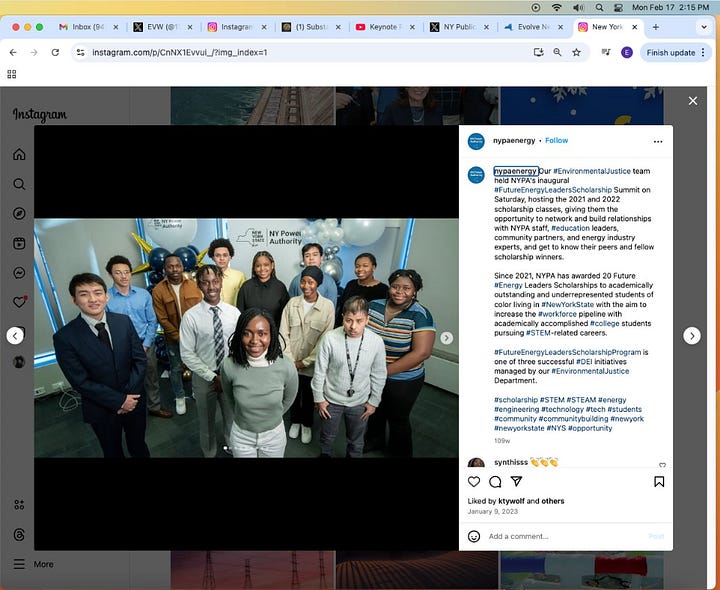
Task: Click the install app icon in address bar
Action: (x=539, y=52)
